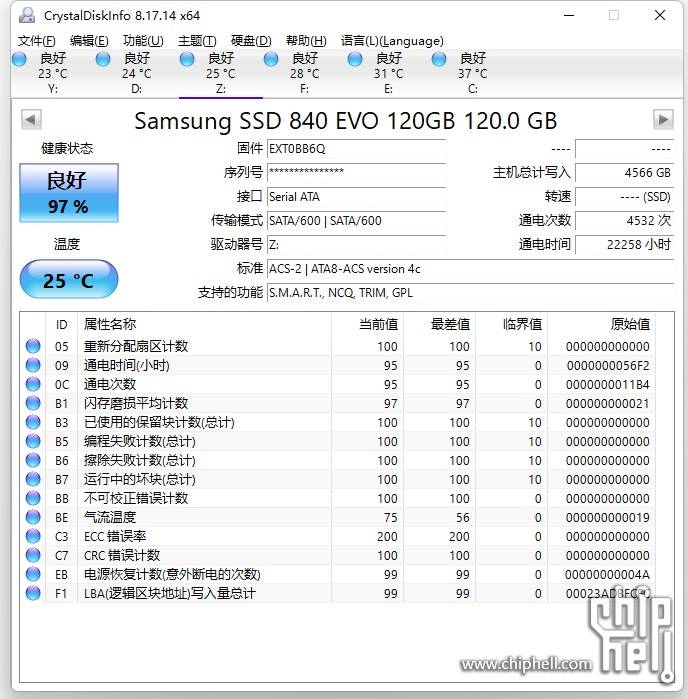688x699 pixels.
Task: Switch to disk D: at 24 °C
Action: (136, 74)
